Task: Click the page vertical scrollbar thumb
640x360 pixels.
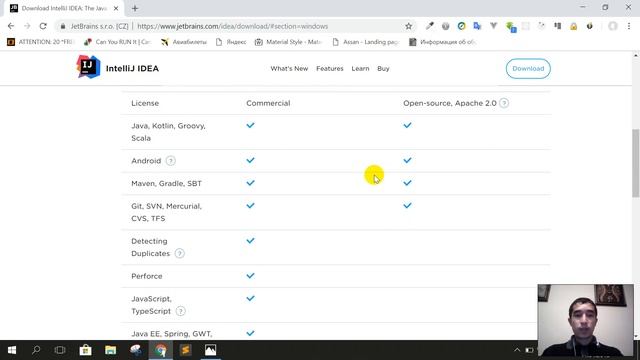Action: 636,162
